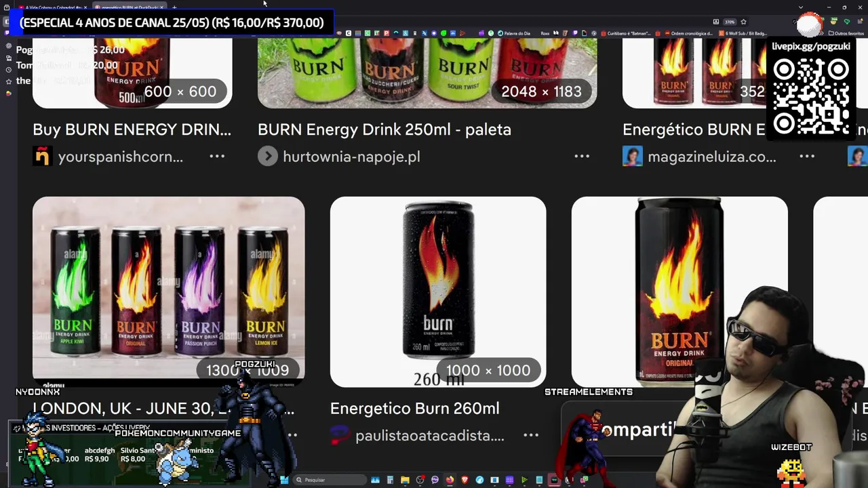Click BURN Energy Drink 250ml - paleta title
Screen dimensions: 868x488
pos(384,129)
